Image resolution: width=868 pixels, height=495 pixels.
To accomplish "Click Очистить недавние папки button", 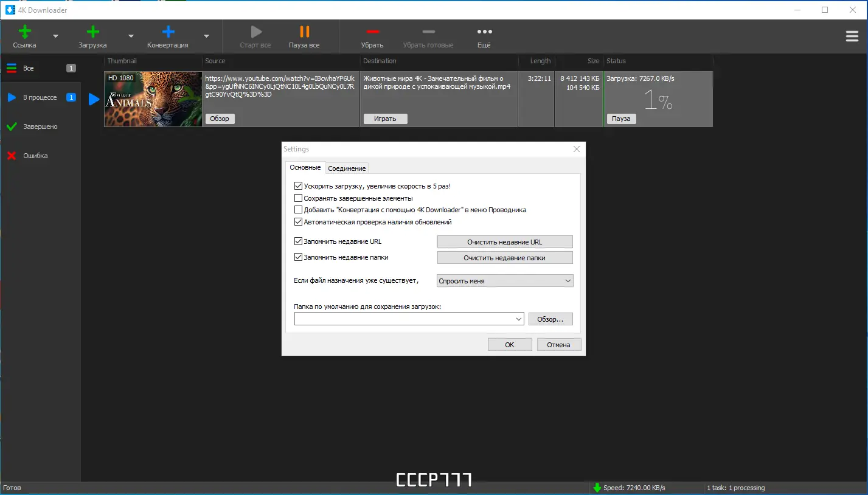I will (x=505, y=258).
